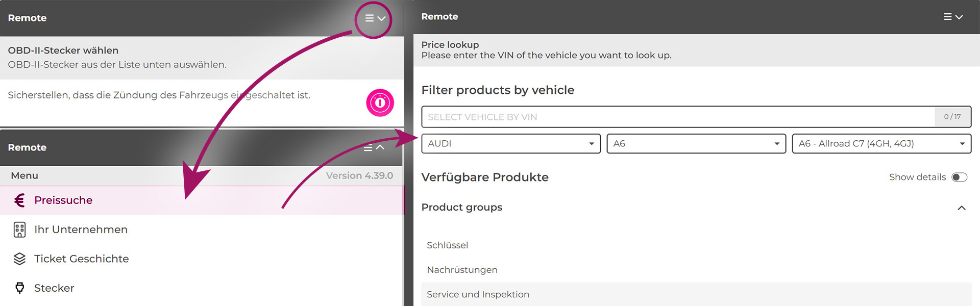Collapse the menu with hamburger up-arrow icon
This screenshot has height=306, width=980.
[x=374, y=147]
